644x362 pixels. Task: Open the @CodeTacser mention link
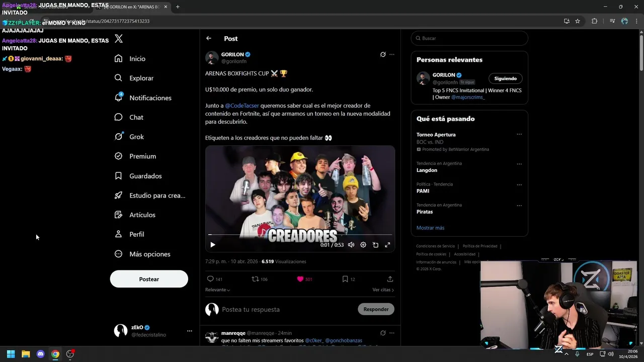(x=242, y=106)
